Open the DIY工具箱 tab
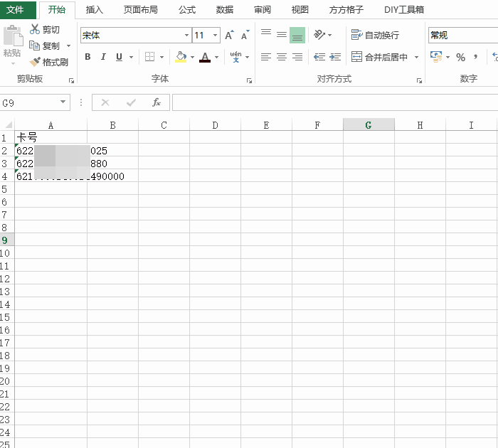 tap(404, 10)
